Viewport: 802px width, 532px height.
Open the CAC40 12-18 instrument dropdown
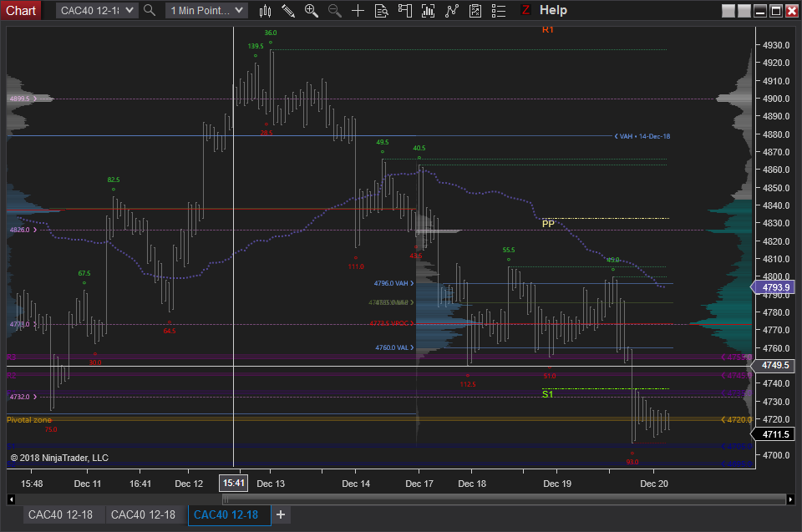[x=97, y=10]
